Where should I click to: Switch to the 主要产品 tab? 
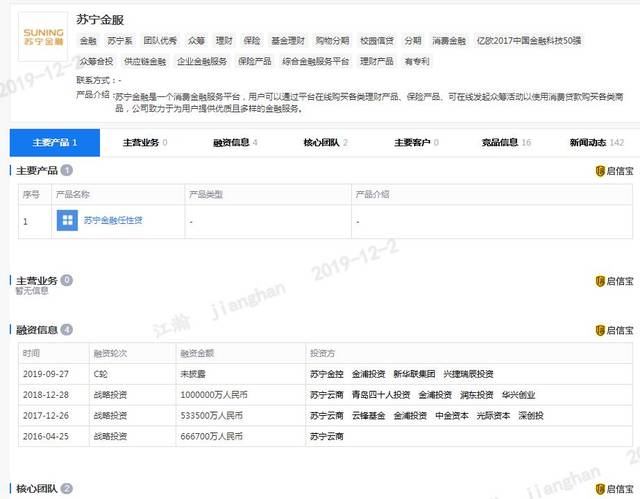point(55,142)
